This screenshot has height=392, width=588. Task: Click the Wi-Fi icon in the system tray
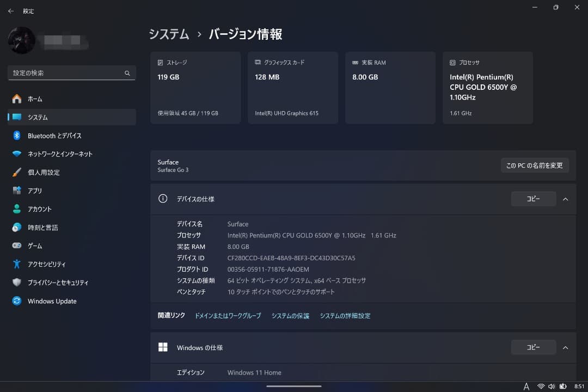(x=541, y=386)
